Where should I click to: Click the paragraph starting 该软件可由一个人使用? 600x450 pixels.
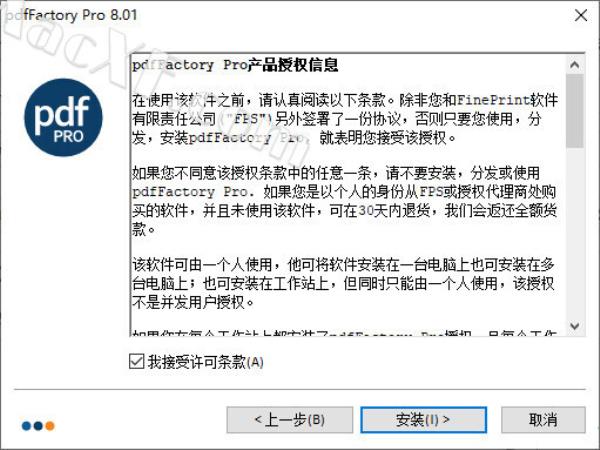point(343,284)
